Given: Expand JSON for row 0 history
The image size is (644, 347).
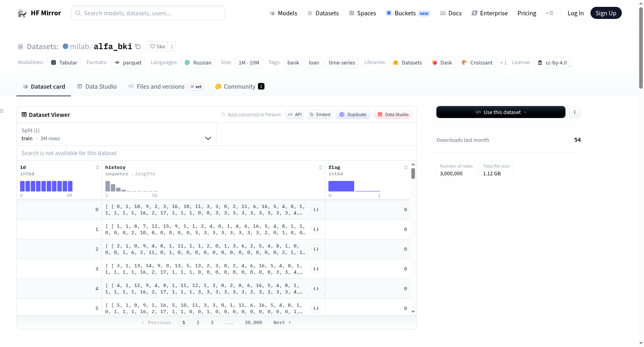Looking at the screenshot, I should pyautogui.click(x=316, y=210).
